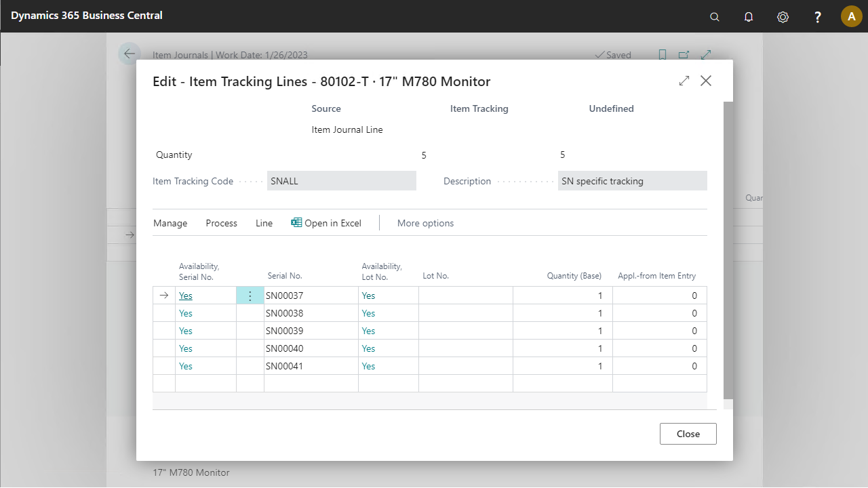
Task: Expand the Item Tracking Lines dialog to full size
Action: pos(684,81)
